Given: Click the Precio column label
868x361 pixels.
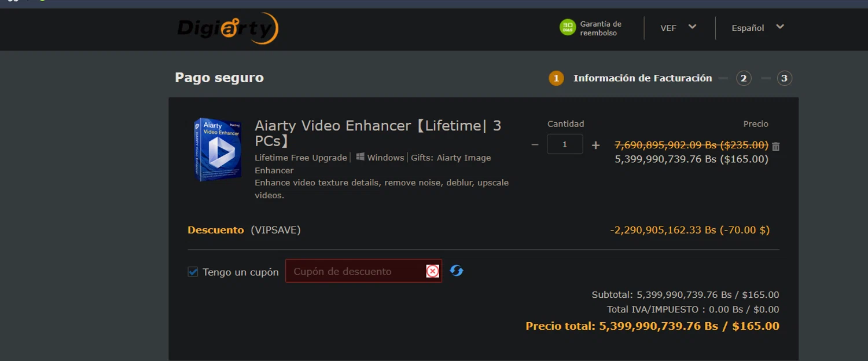Looking at the screenshot, I should point(756,124).
